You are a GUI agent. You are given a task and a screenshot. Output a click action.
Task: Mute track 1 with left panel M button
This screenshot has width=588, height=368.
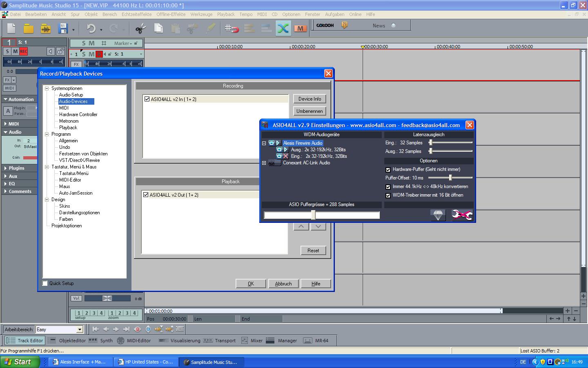15,51
